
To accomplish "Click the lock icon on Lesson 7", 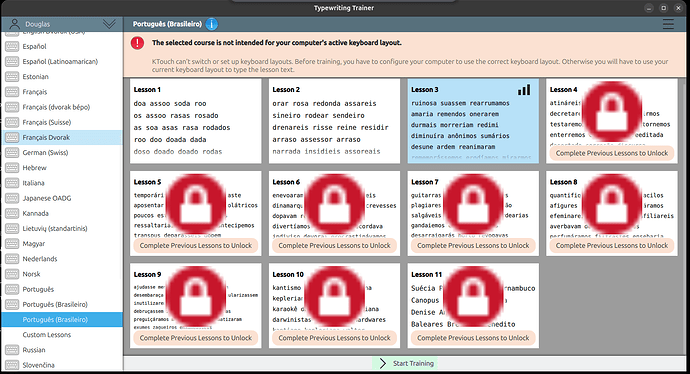I will tap(473, 204).
